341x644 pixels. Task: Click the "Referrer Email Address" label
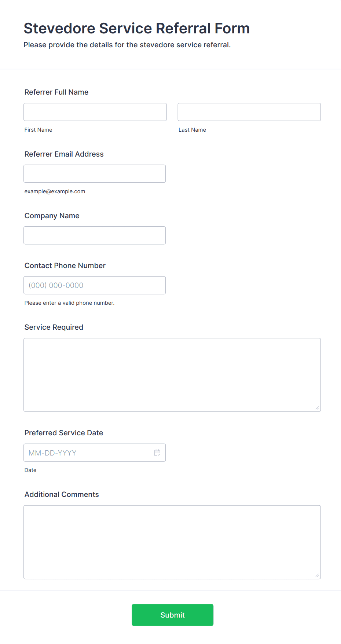64,154
